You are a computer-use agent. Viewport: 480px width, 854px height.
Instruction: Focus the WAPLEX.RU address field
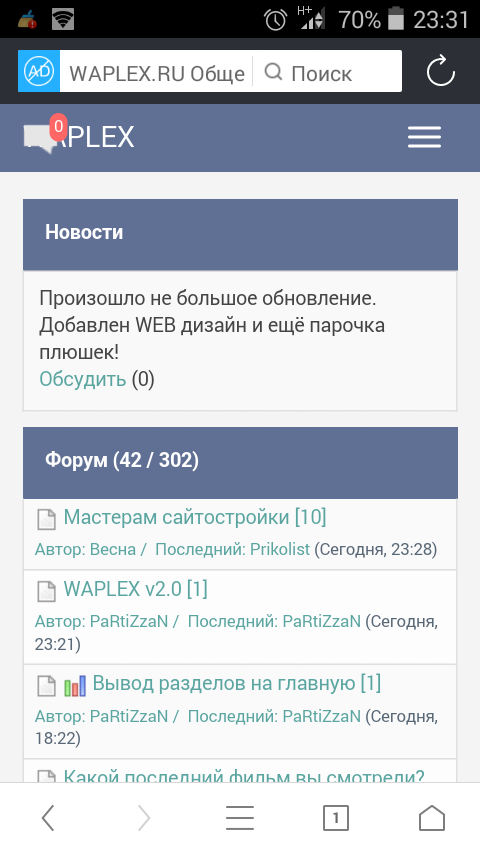click(x=157, y=72)
